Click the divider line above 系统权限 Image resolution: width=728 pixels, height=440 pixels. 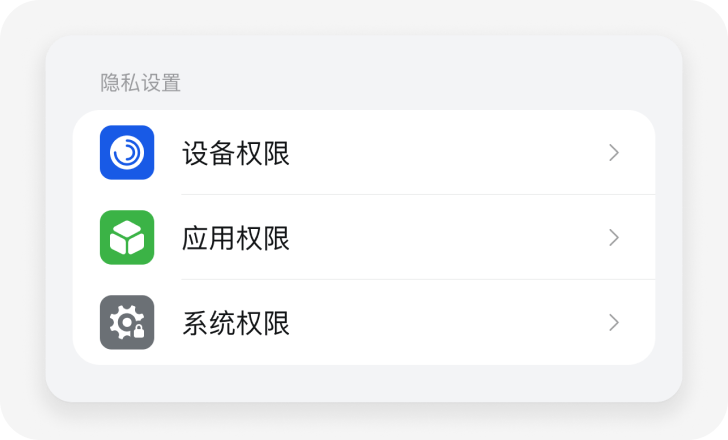coord(418,279)
